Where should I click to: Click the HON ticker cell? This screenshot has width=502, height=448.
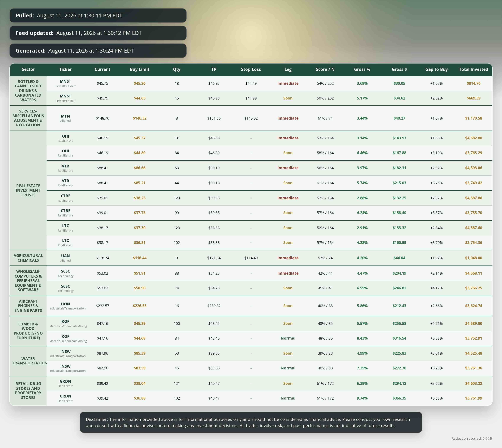[x=65, y=306]
